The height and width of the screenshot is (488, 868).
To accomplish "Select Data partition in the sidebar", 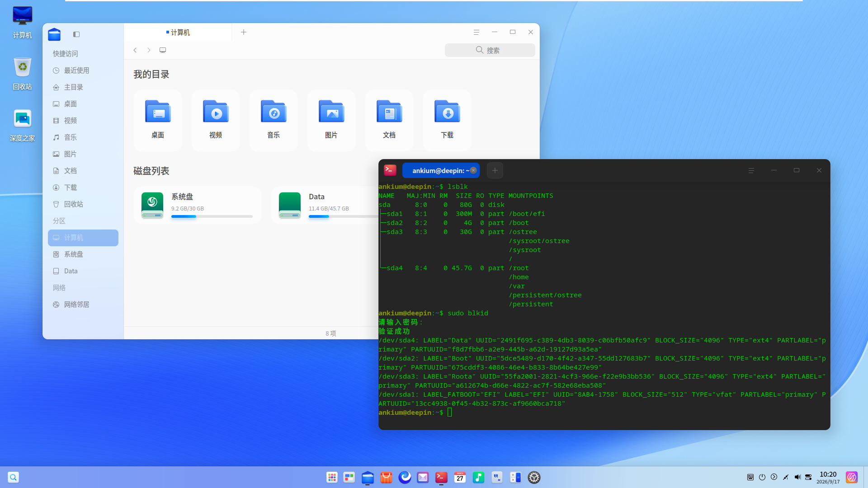I will click(83, 271).
